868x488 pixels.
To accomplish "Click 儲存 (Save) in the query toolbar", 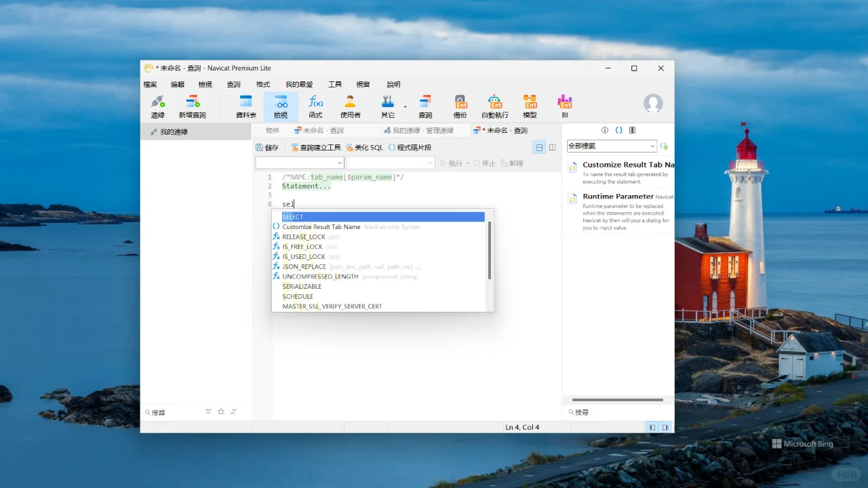I will point(267,147).
